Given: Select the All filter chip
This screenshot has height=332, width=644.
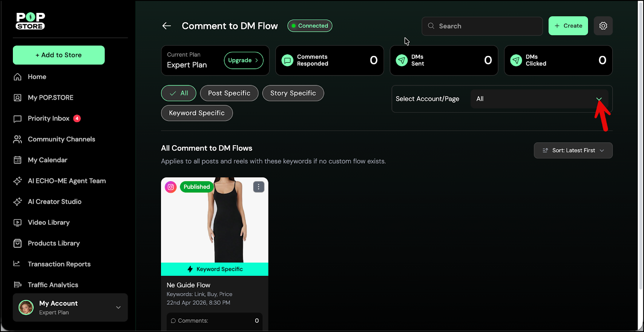Looking at the screenshot, I should click(x=178, y=93).
